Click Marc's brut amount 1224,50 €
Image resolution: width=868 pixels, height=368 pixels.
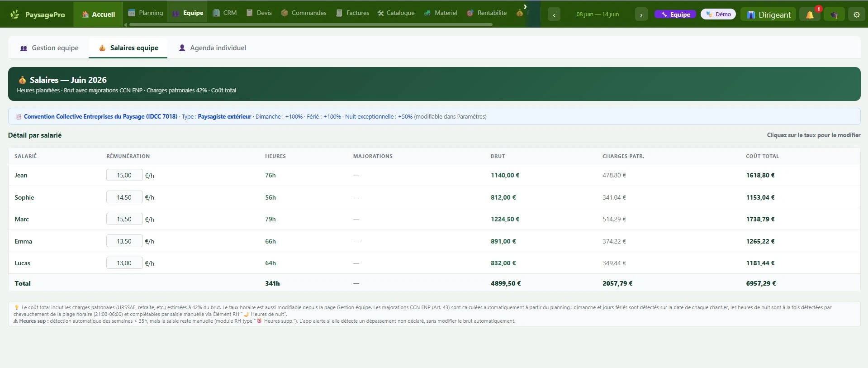(x=505, y=219)
